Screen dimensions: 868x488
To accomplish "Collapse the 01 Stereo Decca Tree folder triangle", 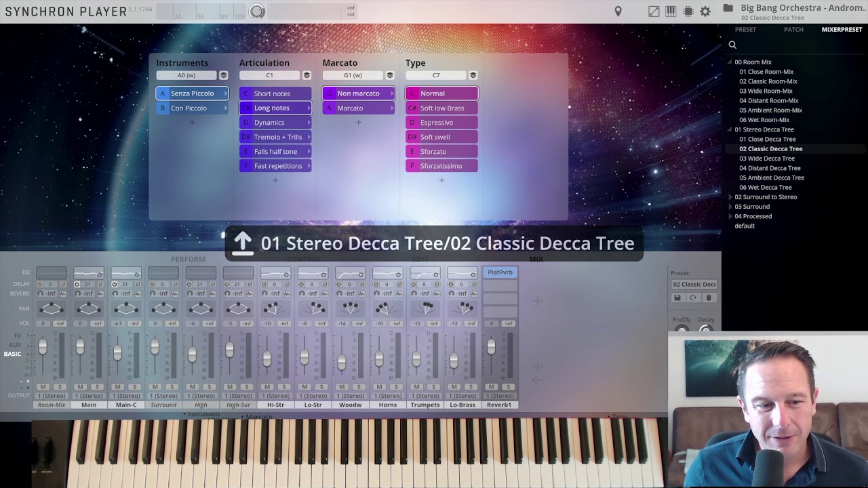I will coord(730,129).
